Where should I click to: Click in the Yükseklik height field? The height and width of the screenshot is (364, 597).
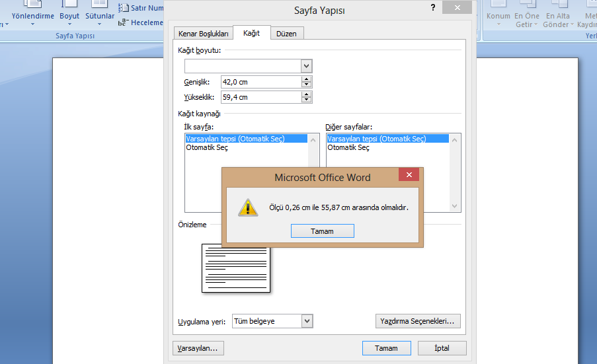coord(260,97)
